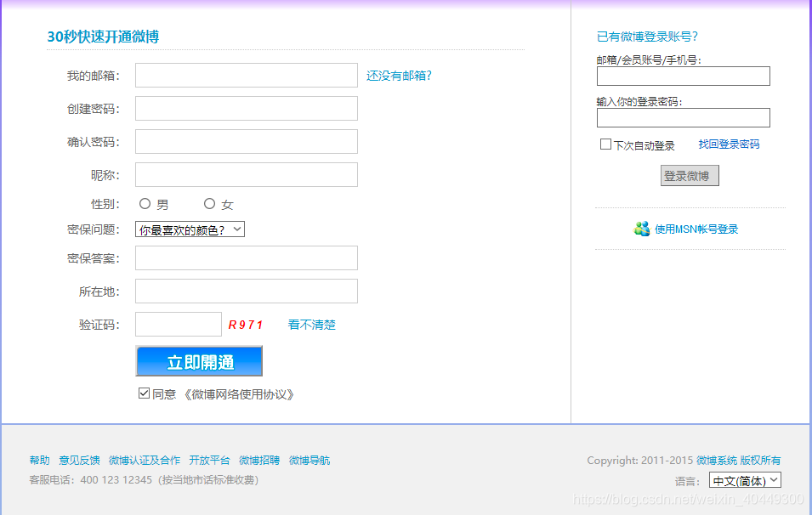Select the 男 gender radio button
Screen dimensions: 812x515
click(x=145, y=204)
